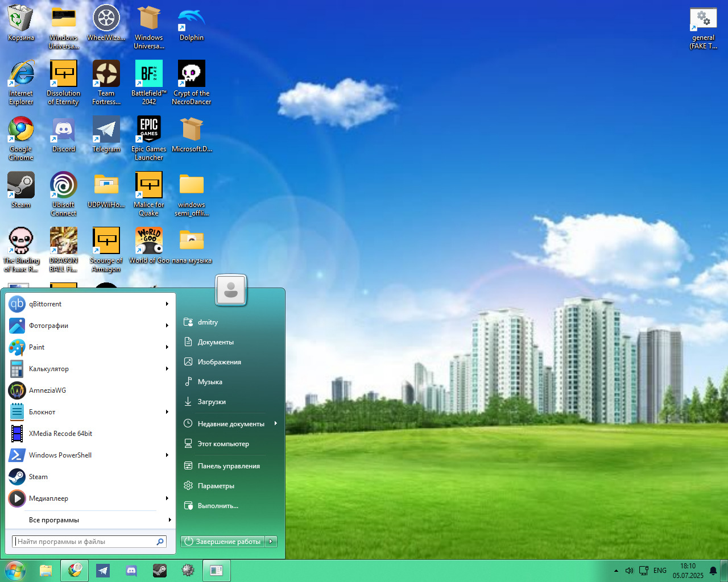Viewport: 728px width, 582px height.
Task: Click the Завершение работы button
Action: (x=223, y=542)
